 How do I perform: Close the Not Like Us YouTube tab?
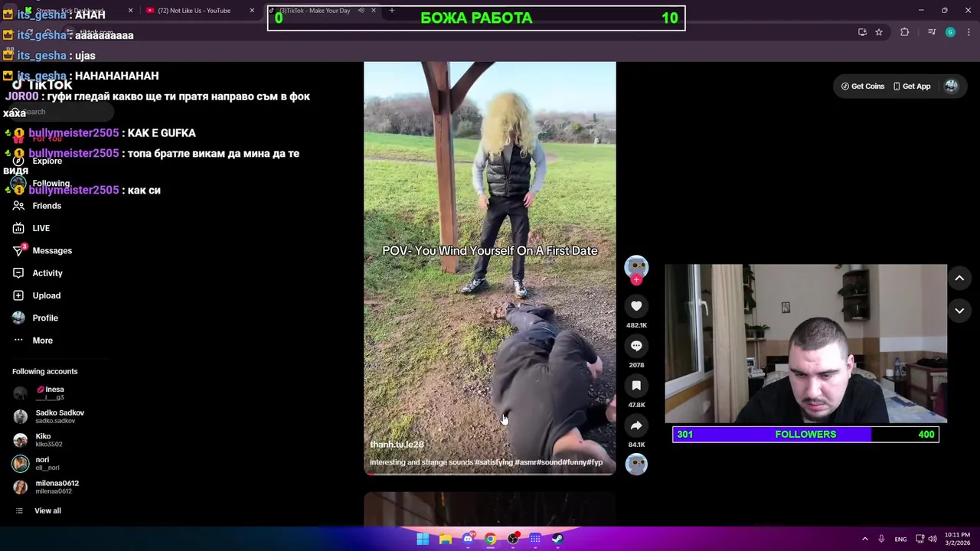click(252, 11)
